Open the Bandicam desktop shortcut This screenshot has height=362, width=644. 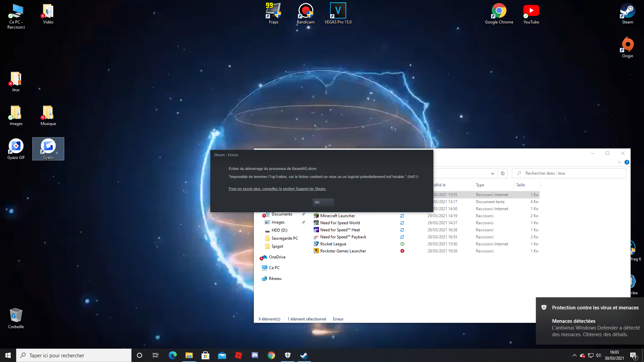[x=306, y=14]
